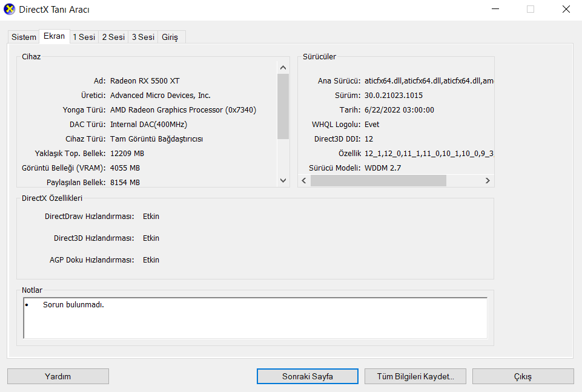Click the Cihaz panel scroll up arrow
Screen dimensions: 582x392
click(x=283, y=68)
